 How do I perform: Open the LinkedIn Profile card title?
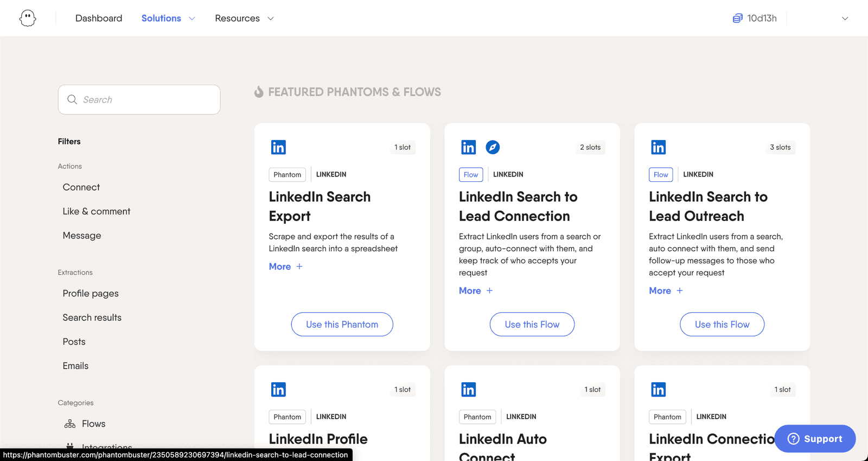click(x=318, y=439)
